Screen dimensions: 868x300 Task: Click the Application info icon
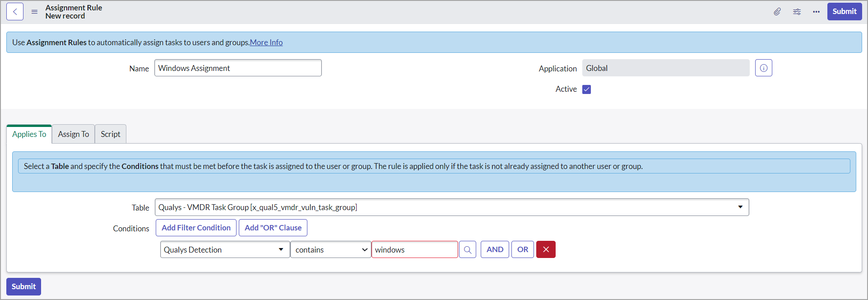[763, 68]
